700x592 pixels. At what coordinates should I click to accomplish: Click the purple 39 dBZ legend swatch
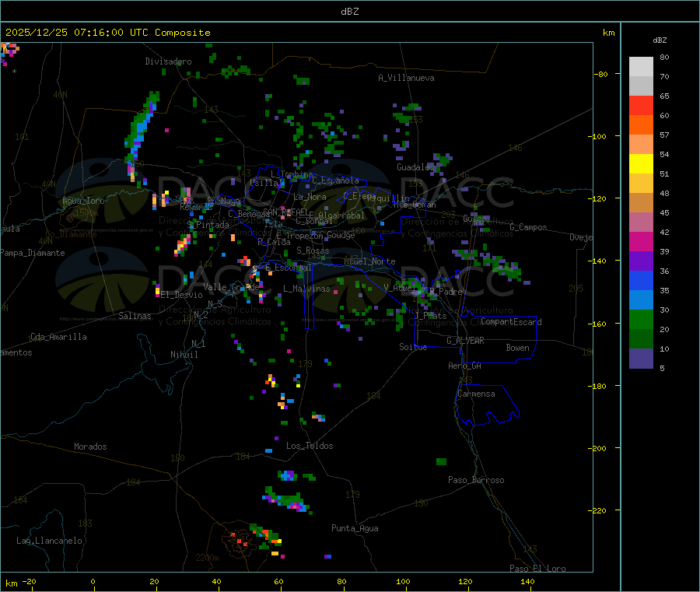click(x=641, y=261)
